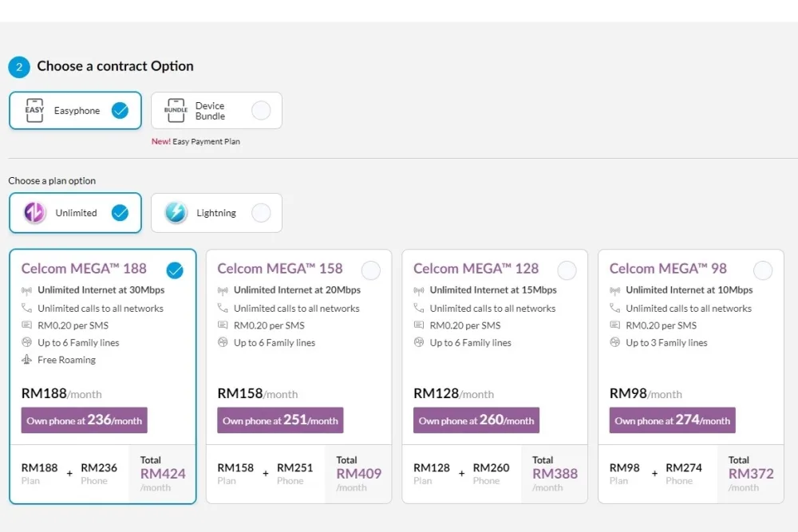The image size is (798, 532).
Task: Click the Own phone at 236/month button
Action: [x=84, y=420]
